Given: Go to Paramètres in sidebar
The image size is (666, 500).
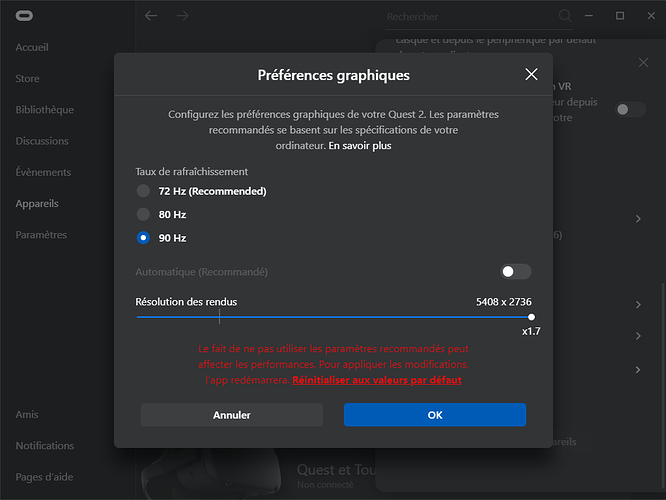Looking at the screenshot, I should click(x=41, y=235).
